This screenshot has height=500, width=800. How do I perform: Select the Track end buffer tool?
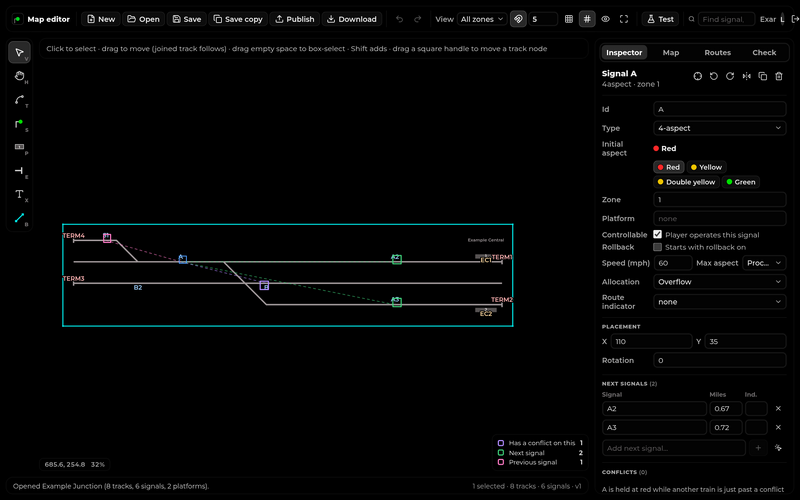[x=19, y=170]
